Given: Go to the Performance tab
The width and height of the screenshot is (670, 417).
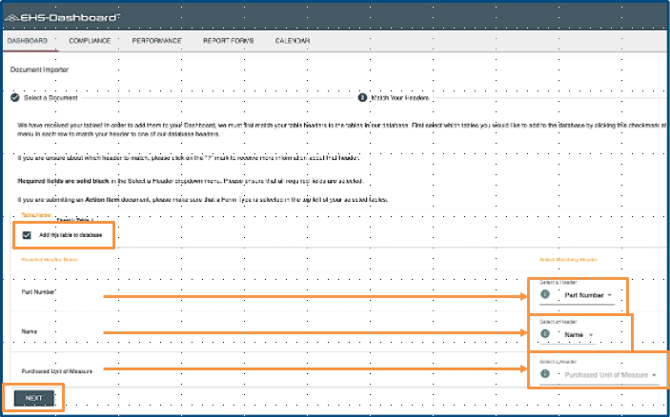Looking at the screenshot, I should (x=158, y=40).
